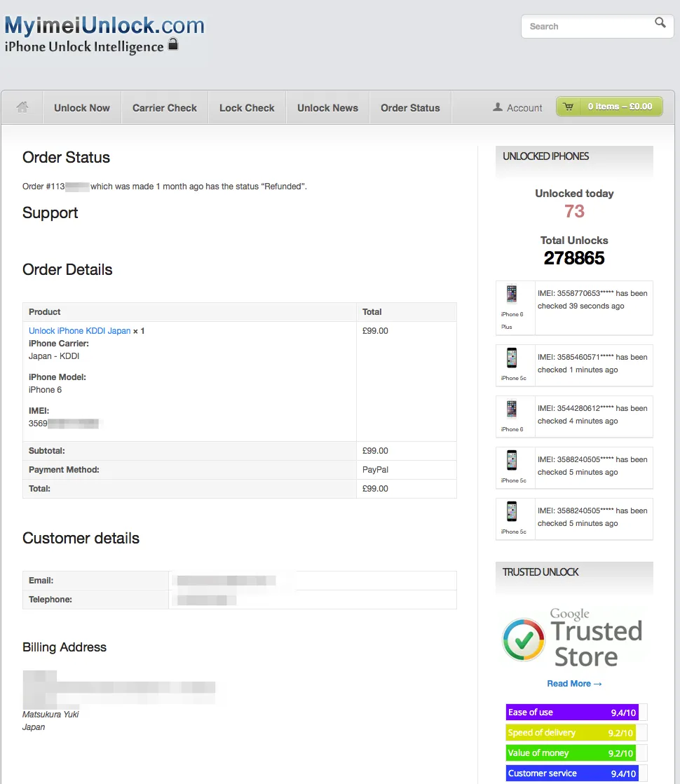The width and height of the screenshot is (680, 784).
Task: Click the 0 items cart button
Action: tap(619, 107)
